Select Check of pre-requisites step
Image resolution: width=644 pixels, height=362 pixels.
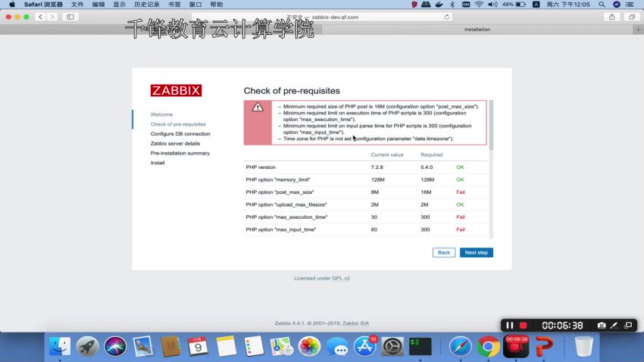pyautogui.click(x=178, y=124)
